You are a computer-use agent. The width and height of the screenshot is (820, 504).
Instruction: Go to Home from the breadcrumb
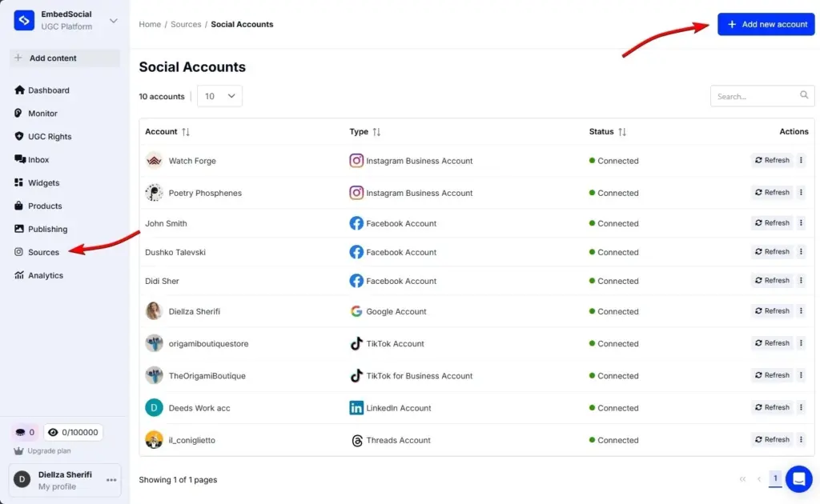(x=150, y=24)
